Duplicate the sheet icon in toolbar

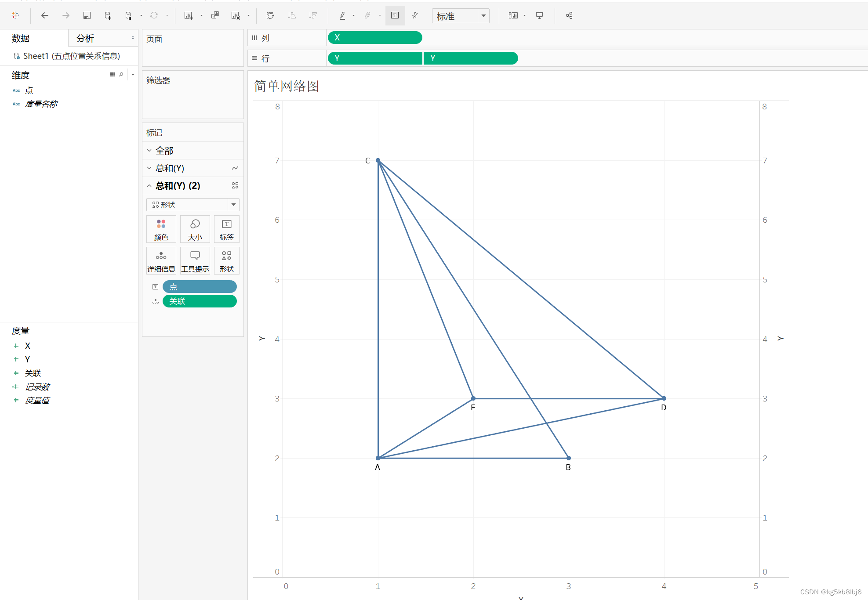pyautogui.click(x=215, y=15)
